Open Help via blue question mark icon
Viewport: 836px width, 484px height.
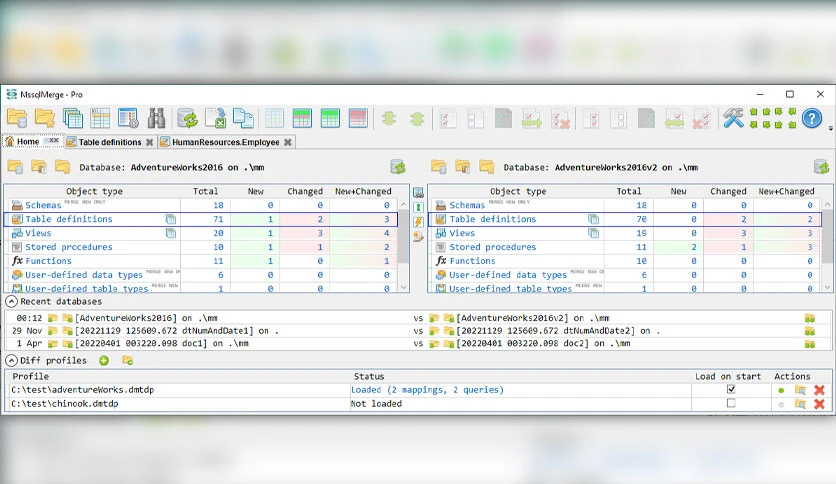pyautogui.click(x=812, y=118)
